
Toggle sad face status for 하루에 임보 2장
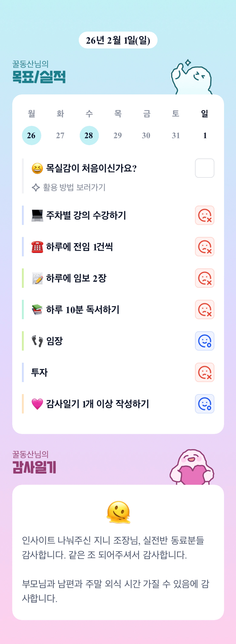(x=204, y=278)
